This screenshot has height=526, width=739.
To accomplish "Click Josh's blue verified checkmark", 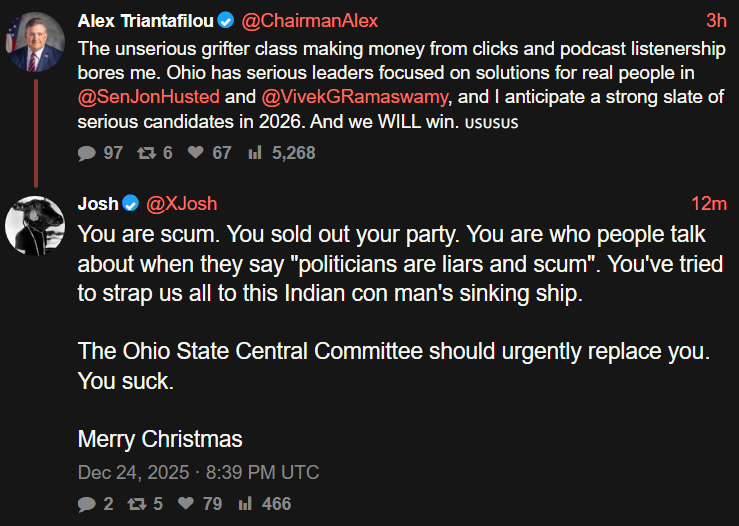I will pos(130,204).
